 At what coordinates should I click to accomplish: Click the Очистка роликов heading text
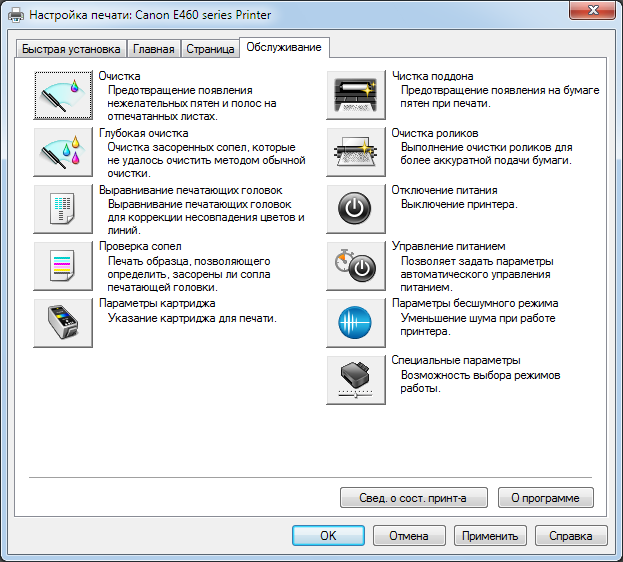435,133
